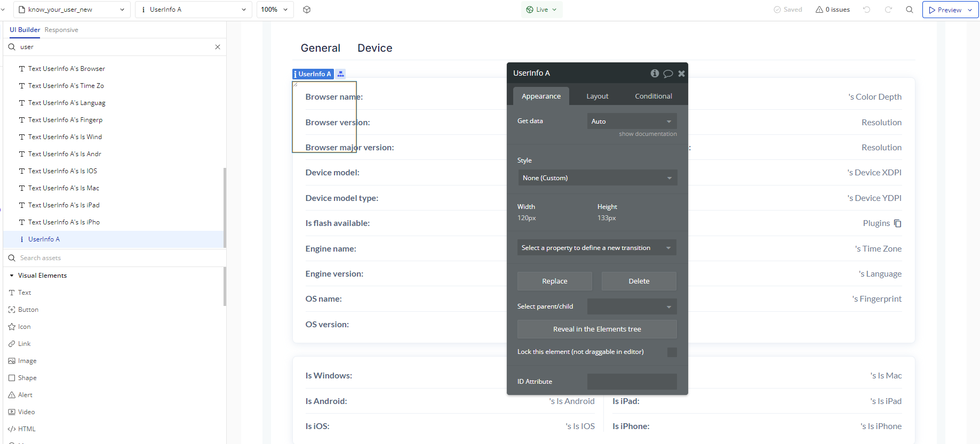Viewport: 980px width, 444px height.
Task: Open comments bubble in property editor
Action: click(668, 74)
